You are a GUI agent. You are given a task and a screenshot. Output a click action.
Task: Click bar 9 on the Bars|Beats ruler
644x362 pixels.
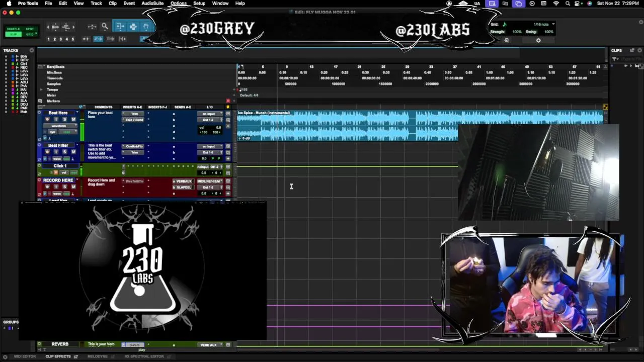(286, 66)
